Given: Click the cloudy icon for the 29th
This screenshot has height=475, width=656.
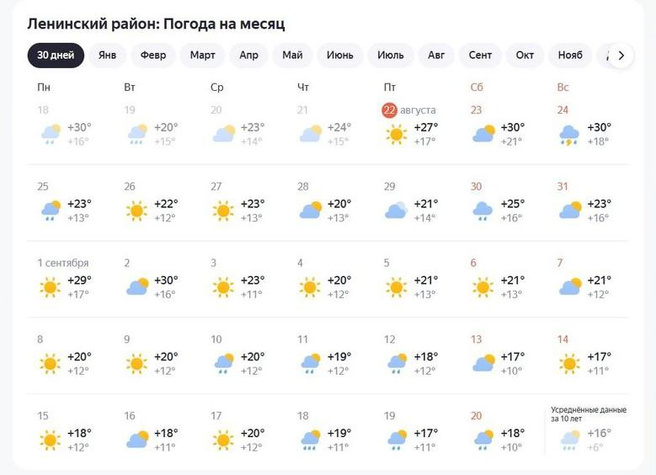Looking at the screenshot, I should tap(397, 211).
